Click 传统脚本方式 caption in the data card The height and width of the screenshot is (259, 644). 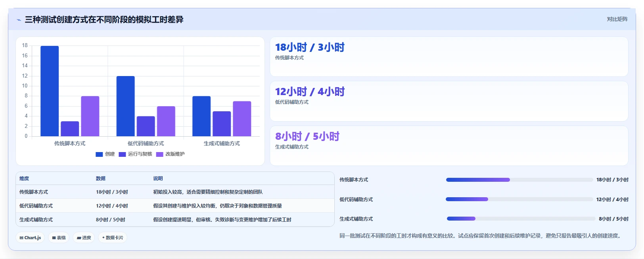tap(289, 58)
